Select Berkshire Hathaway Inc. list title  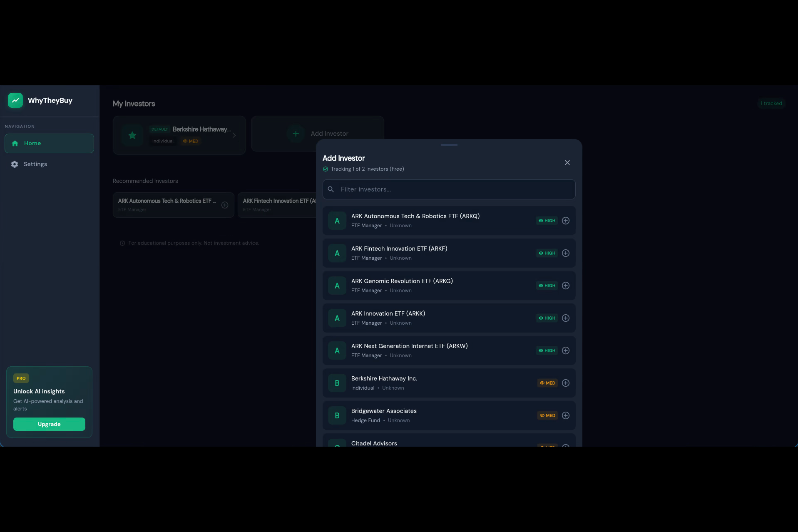(x=384, y=378)
